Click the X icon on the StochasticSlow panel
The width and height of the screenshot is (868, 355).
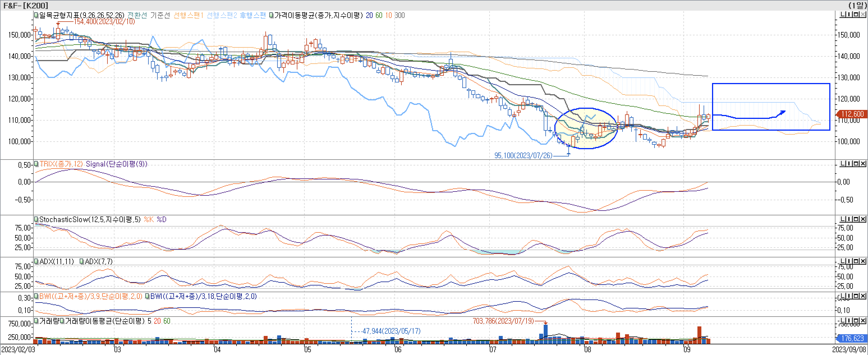coord(863,219)
